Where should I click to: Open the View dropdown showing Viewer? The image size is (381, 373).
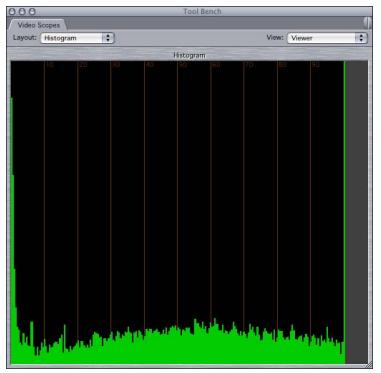(327, 38)
